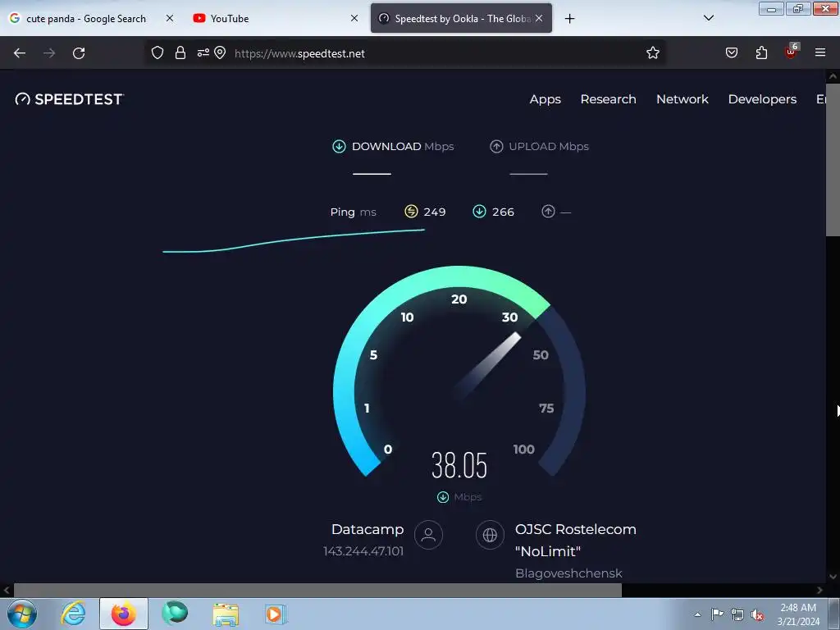Click the upload ping icon
This screenshot has height=630, width=840.
pyautogui.click(x=548, y=212)
